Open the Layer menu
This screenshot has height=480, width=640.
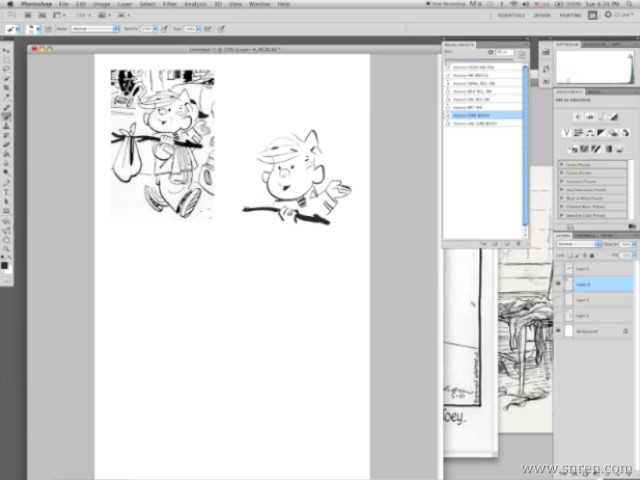click(x=124, y=4)
